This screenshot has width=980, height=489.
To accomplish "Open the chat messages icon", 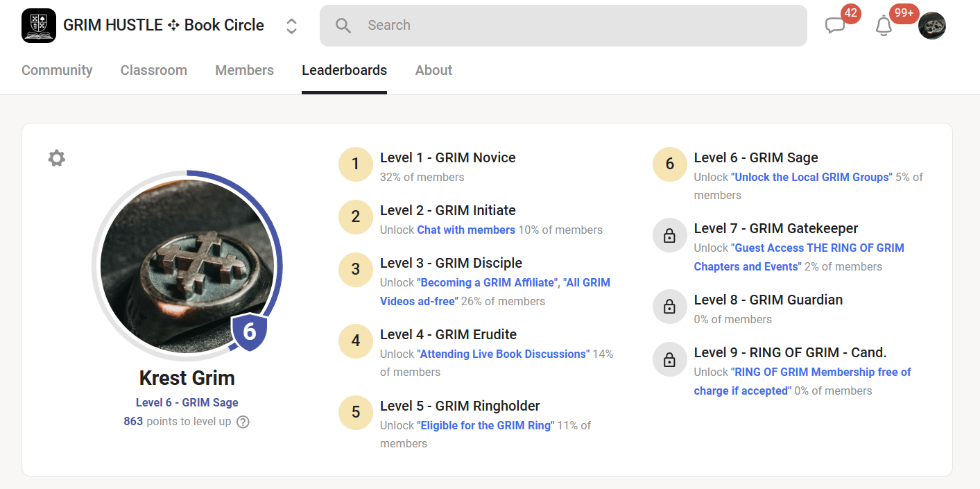I will click(x=835, y=26).
